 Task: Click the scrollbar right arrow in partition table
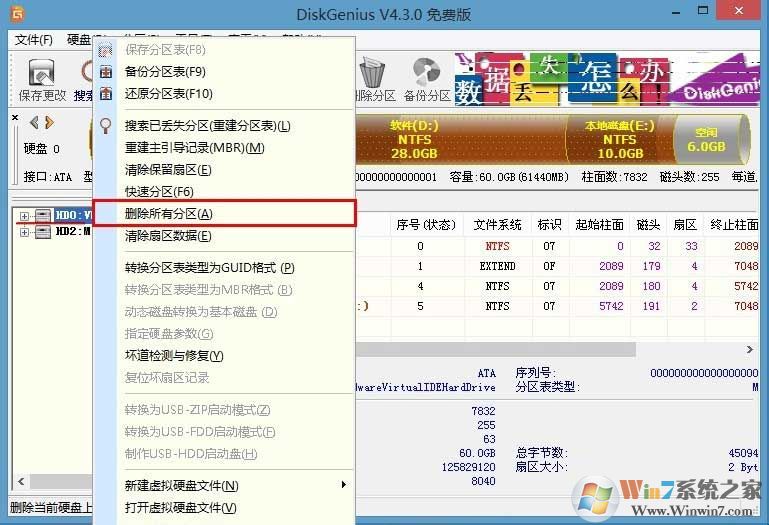pyautogui.click(x=750, y=349)
